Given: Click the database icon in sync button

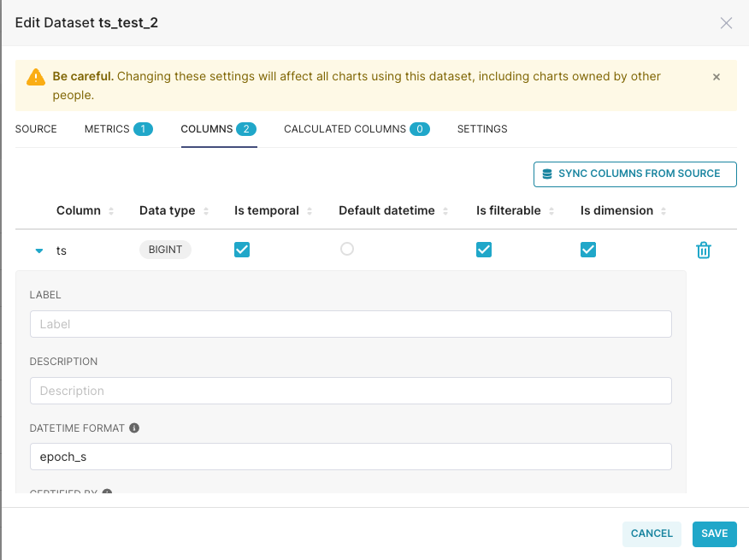Looking at the screenshot, I should 545,174.
